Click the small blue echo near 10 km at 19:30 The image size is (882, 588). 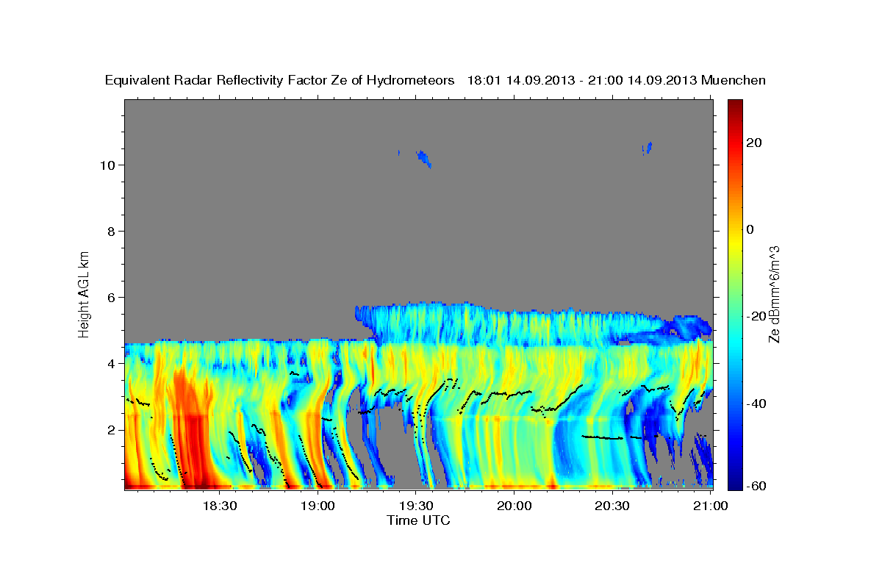pos(423,158)
